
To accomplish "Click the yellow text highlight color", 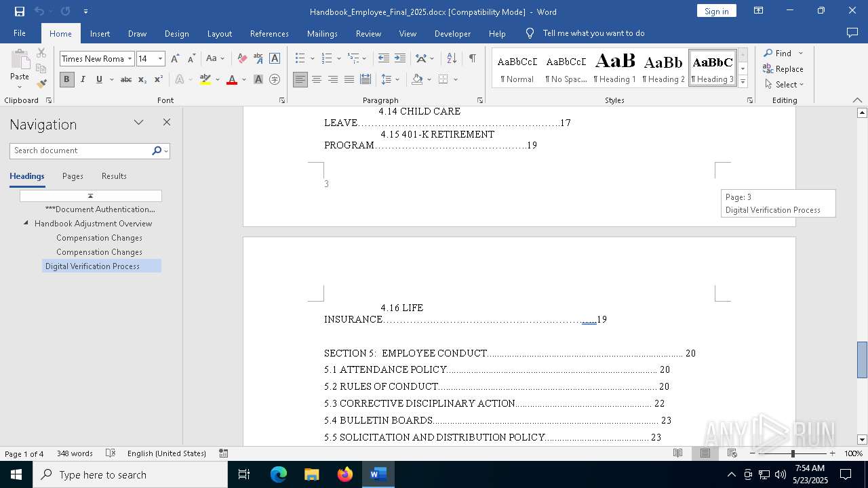I will coord(205,79).
